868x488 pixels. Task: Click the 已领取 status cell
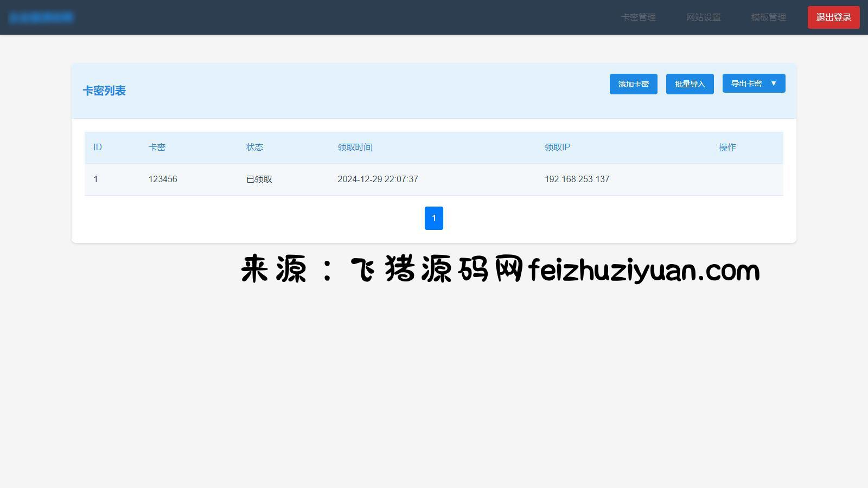pos(259,179)
